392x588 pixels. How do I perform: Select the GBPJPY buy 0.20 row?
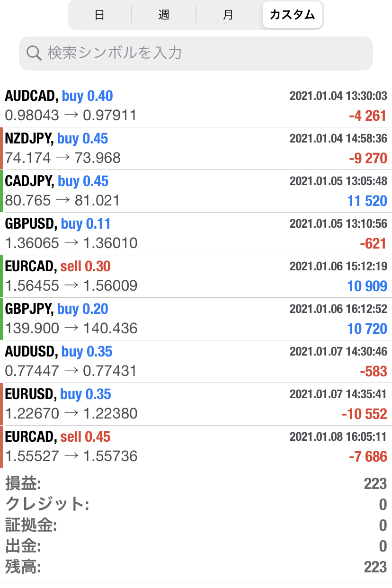click(x=196, y=319)
